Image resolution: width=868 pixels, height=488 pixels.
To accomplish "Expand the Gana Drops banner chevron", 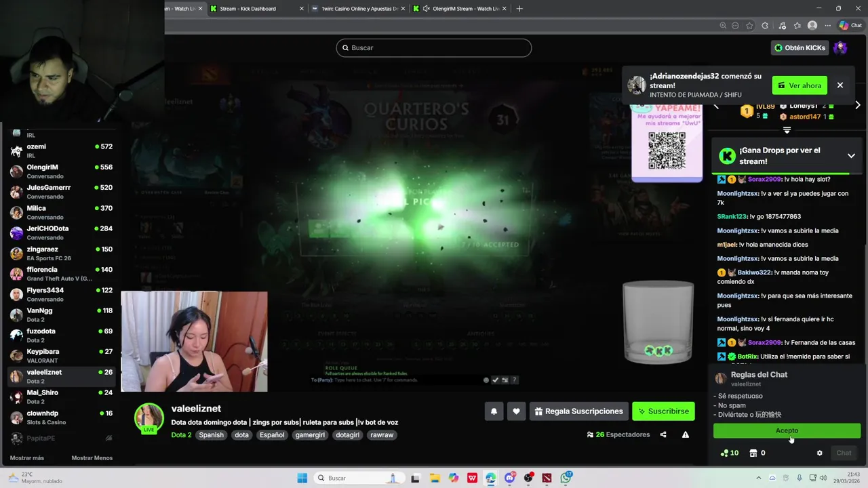I will [851, 156].
